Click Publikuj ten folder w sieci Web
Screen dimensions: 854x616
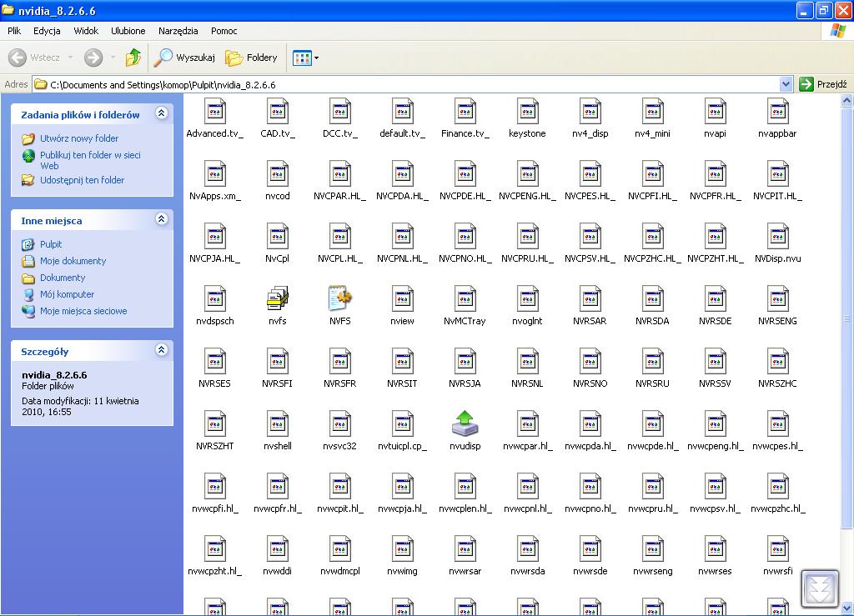(90, 160)
